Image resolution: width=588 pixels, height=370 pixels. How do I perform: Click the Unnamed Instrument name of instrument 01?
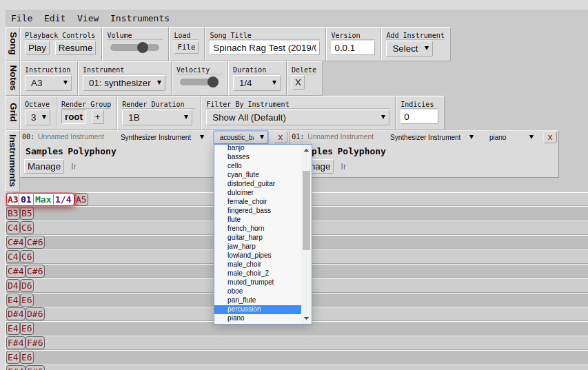[x=341, y=137]
